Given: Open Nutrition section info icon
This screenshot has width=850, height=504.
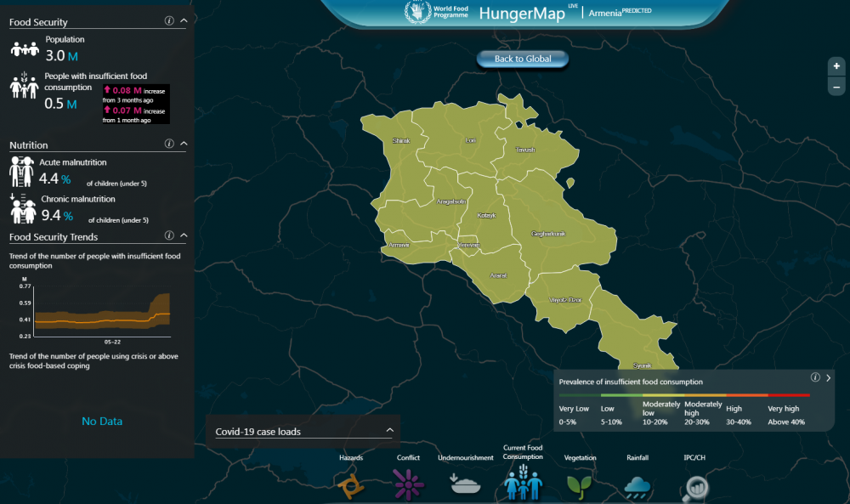Looking at the screenshot, I should click(x=168, y=144).
